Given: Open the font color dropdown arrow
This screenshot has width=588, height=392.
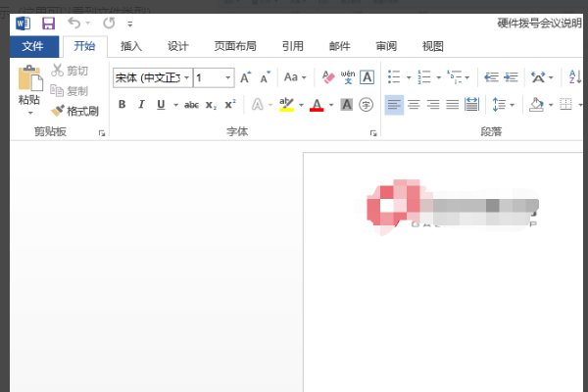Looking at the screenshot, I should (x=331, y=105).
